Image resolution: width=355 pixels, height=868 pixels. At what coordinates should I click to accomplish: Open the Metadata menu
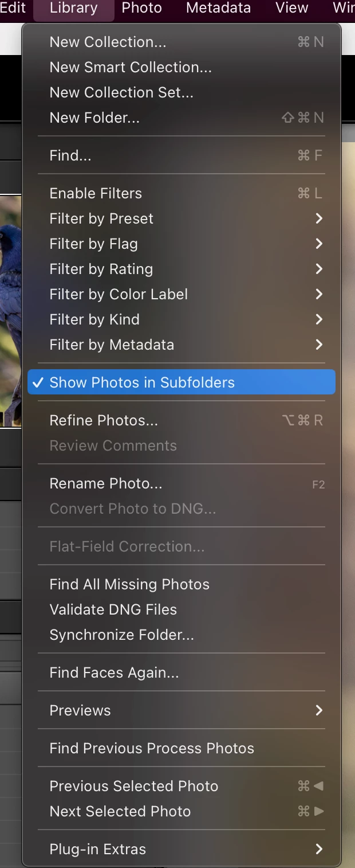(218, 8)
